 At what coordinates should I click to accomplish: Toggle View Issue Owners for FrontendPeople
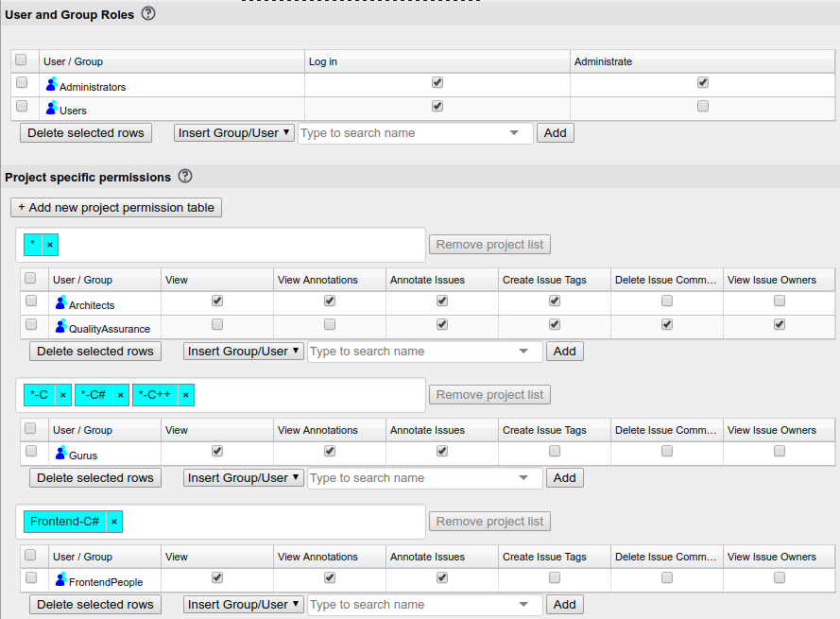point(780,577)
